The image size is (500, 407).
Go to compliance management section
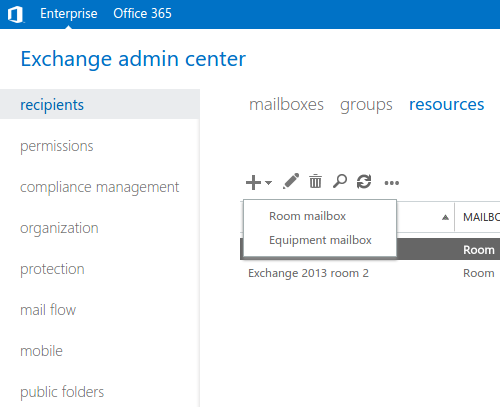100,187
